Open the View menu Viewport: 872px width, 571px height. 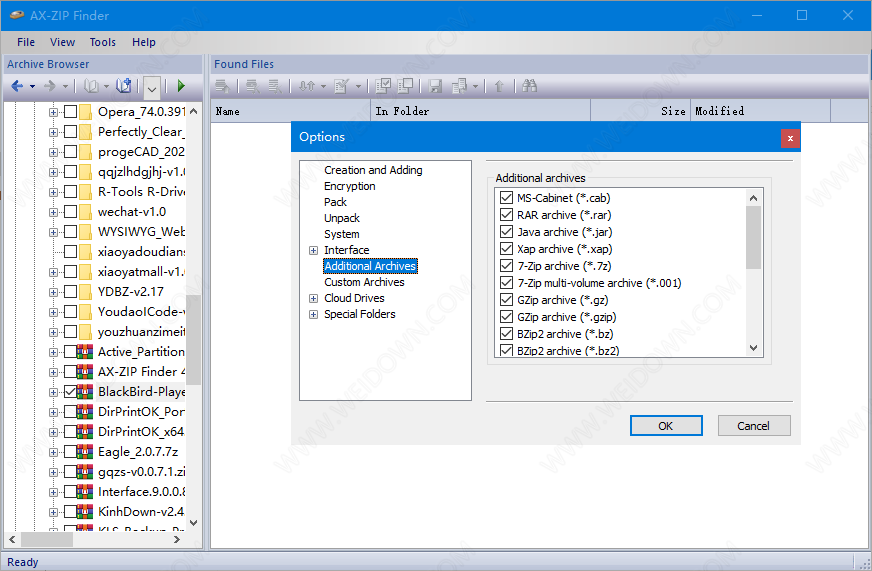pyautogui.click(x=62, y=42)
